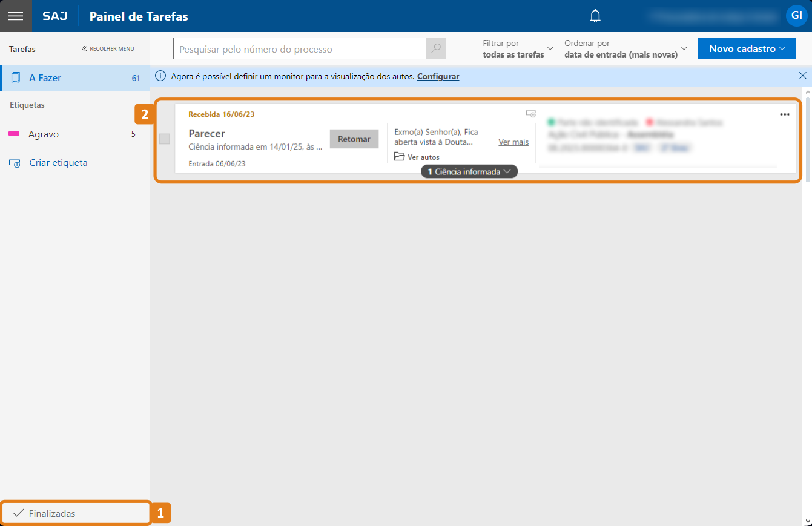
Task: Click the Configurar link
Action: (438, 76)
